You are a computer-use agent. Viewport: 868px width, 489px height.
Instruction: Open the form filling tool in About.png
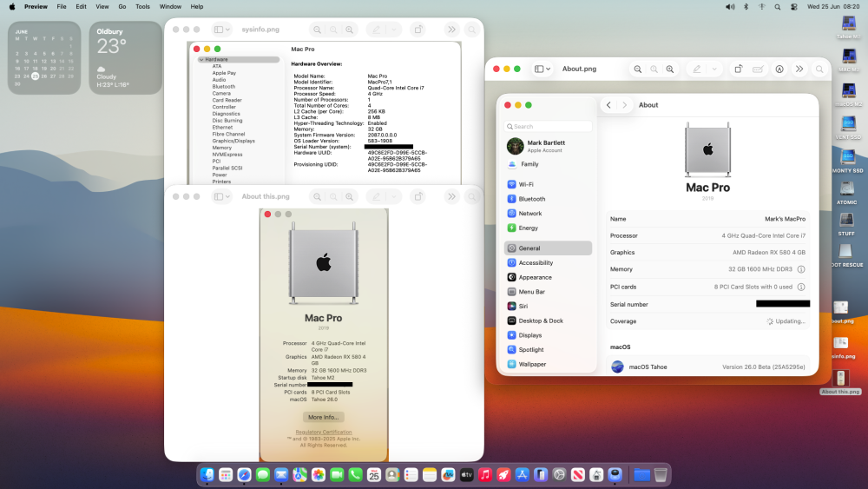tap(758, 69)
